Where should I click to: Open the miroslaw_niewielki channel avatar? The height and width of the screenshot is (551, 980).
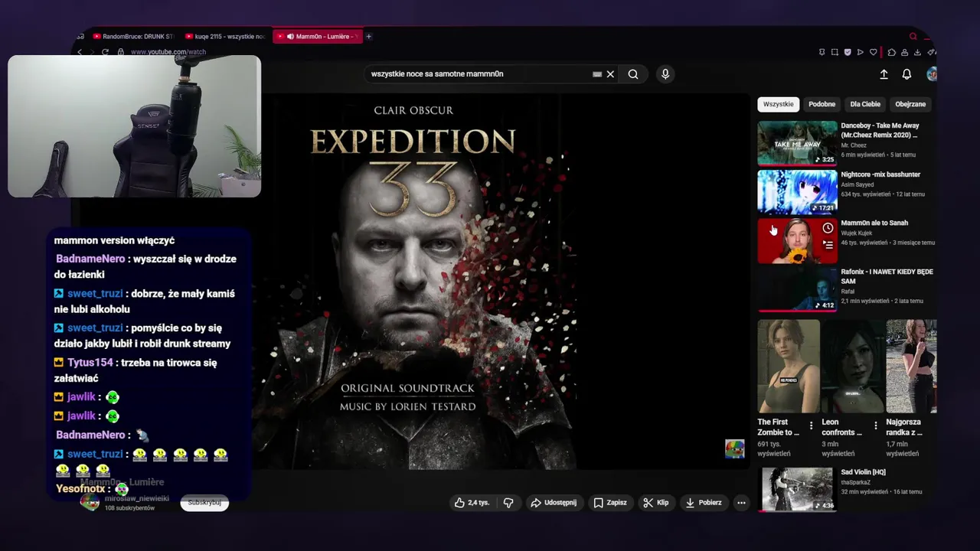pos(90,502)
